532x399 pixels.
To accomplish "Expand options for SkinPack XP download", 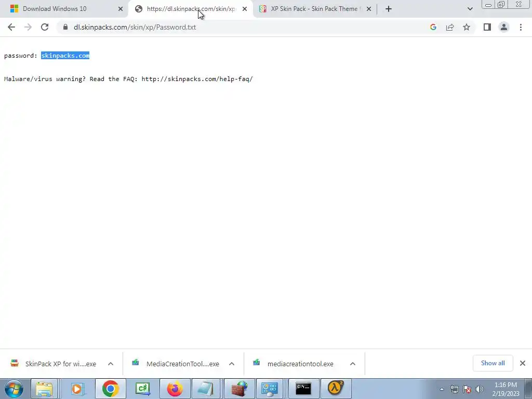I will click(x=111, y=364).
